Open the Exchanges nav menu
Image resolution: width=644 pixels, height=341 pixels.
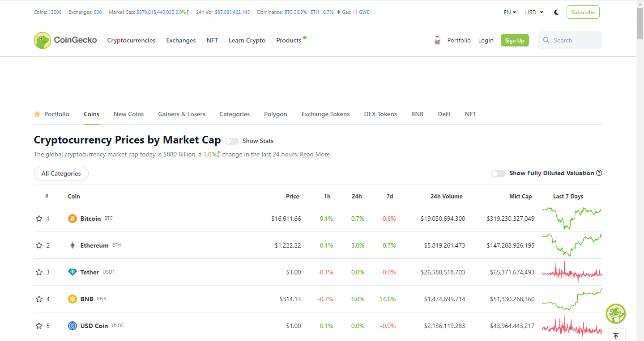coord(181,40)
